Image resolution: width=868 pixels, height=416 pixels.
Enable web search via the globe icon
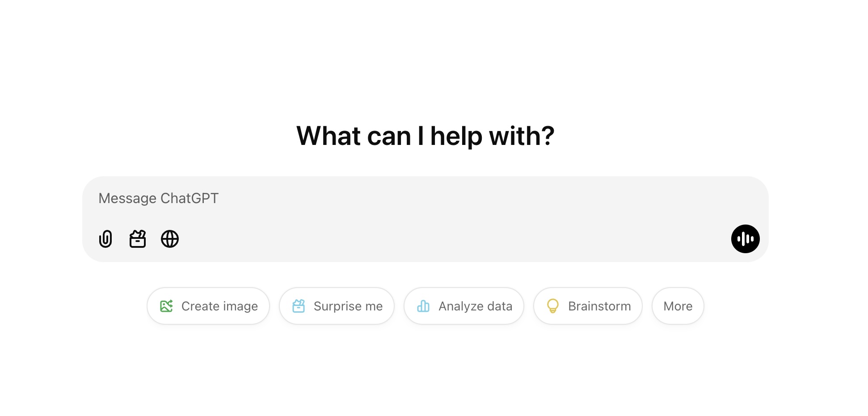pyautogui.click(x=170, y=239)
